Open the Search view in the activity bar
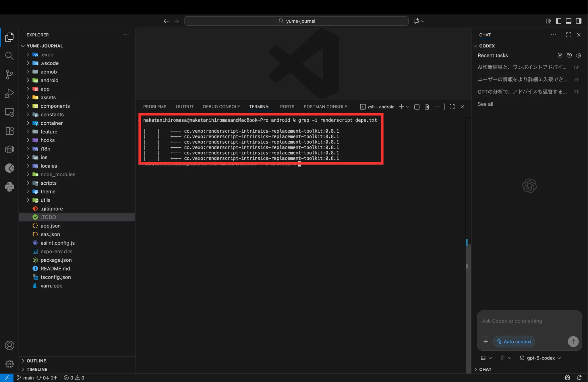588x382 pixels. click(x=9, y=56)
